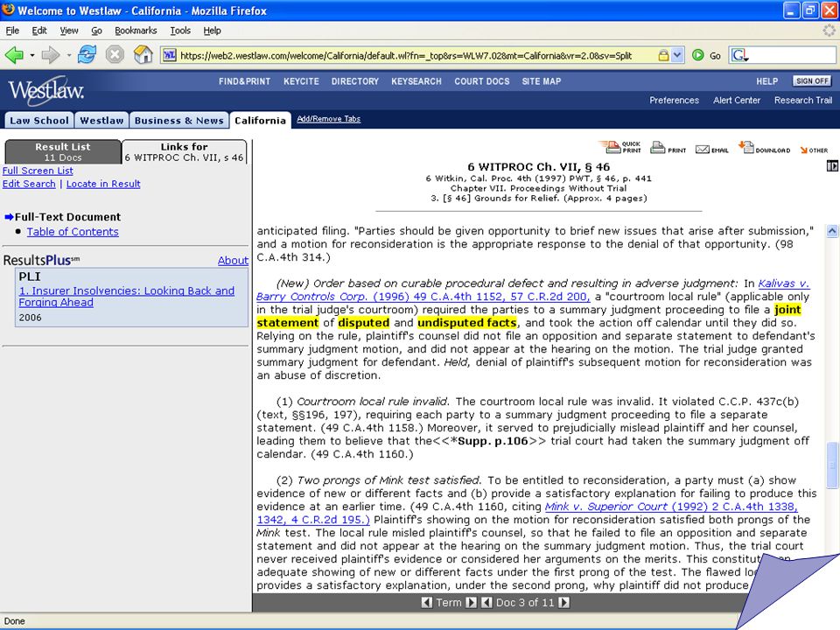Click the Forward navigation arrow
This screenshot has width=840, height=630.
click(51, 55)
